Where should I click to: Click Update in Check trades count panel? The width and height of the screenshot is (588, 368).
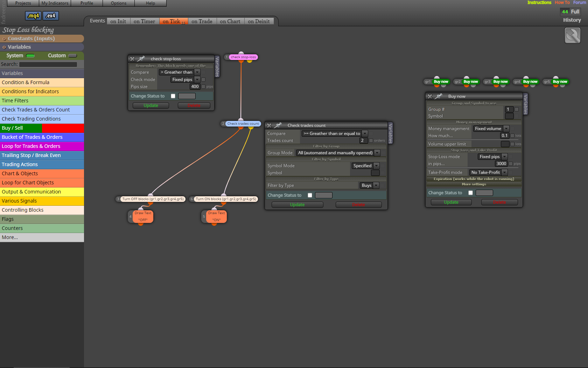click(x=297, y=205)
